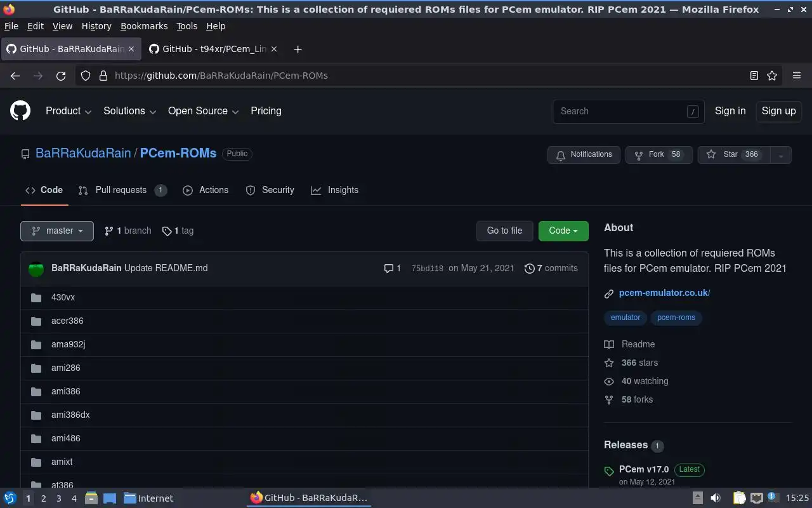Click the release tag icon next to PCem v17.0
Screen dimensions: 812x508
(x=609, y=471)
